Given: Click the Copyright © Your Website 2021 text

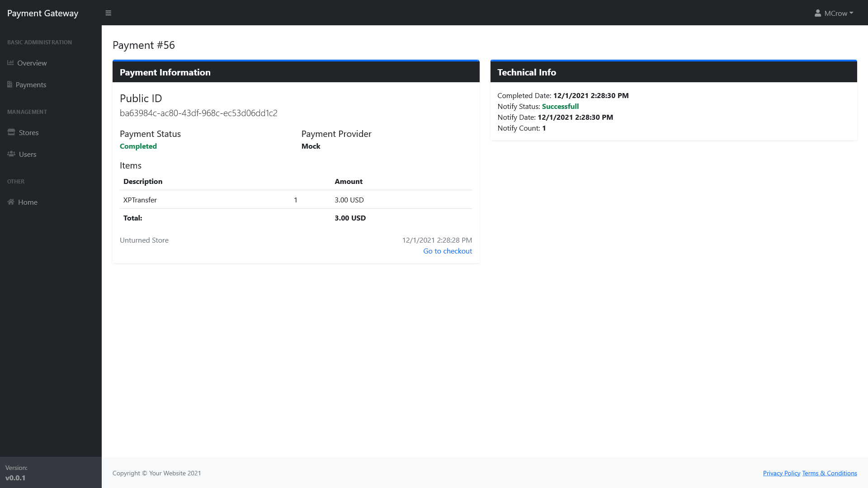Looking at the screenshot, I should [157, 473].
